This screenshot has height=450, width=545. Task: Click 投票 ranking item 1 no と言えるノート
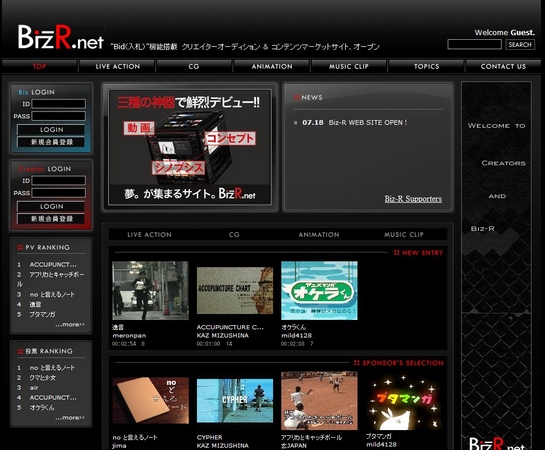point(52,368)
